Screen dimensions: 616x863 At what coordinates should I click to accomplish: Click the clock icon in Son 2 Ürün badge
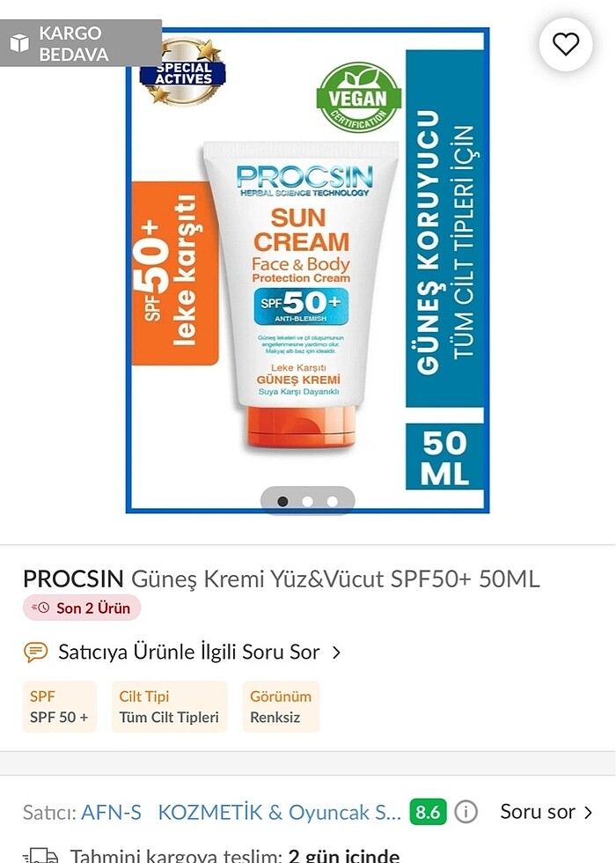coord(41,608)
